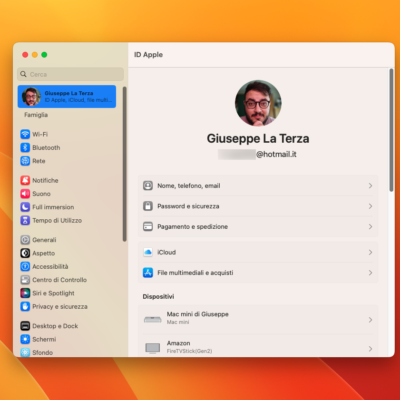The height and width of the screenshot is (400, 400).
Task: Click the Siri e Spotlight icon
Action: (25, 293)
